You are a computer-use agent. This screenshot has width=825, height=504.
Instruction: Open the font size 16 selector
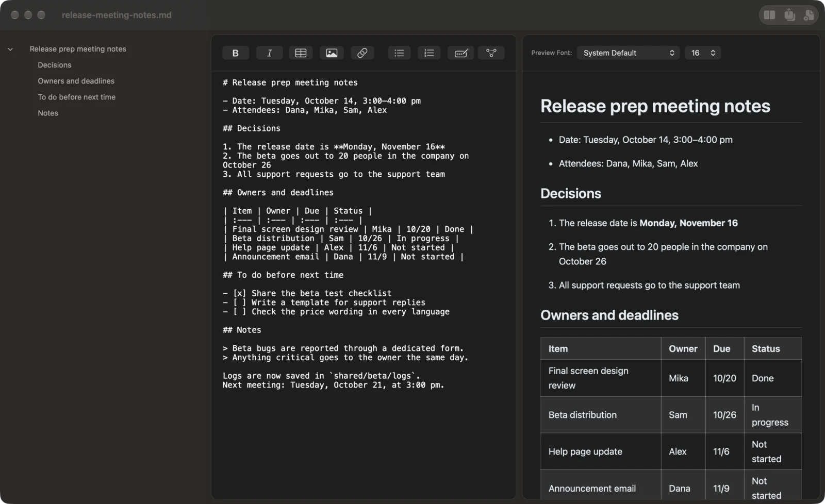(x=703, y=53)
